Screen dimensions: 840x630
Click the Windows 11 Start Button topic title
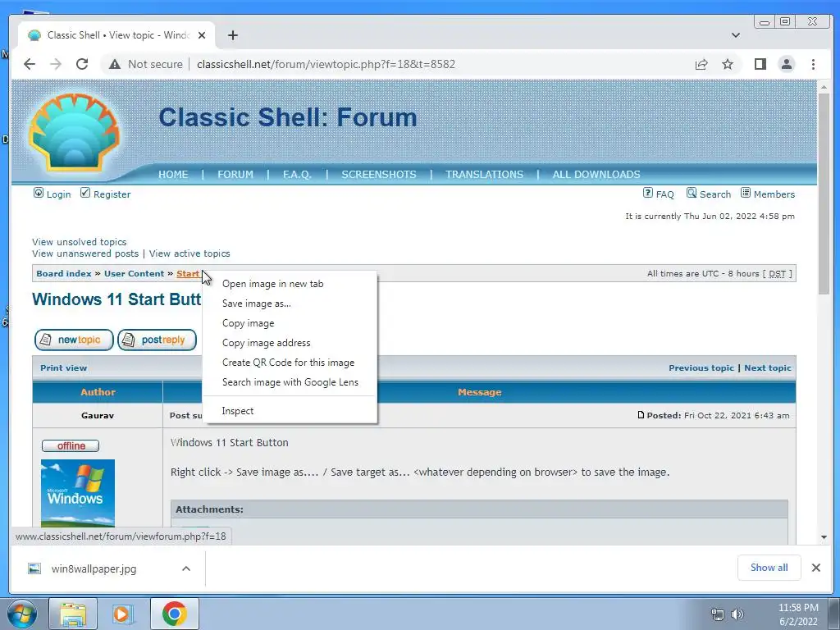tap(116, 299)
